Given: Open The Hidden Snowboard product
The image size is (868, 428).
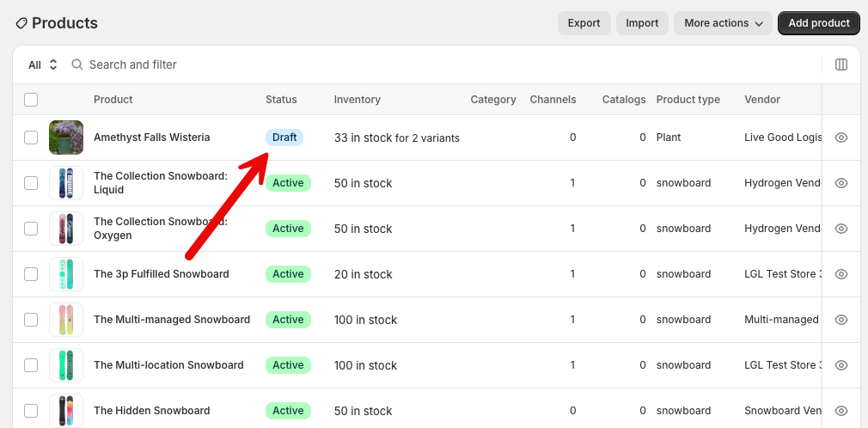Looking at the screenshot, I should 151,410.
